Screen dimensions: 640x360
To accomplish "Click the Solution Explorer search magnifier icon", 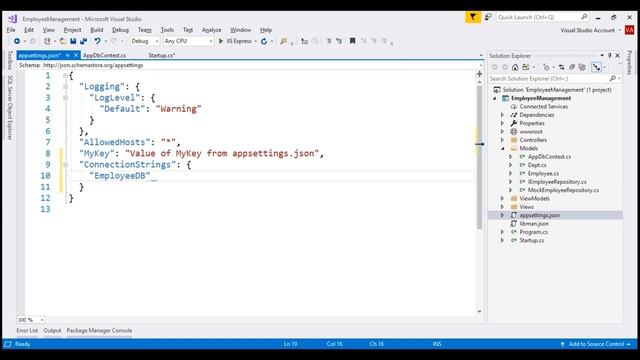I will 613,78.
